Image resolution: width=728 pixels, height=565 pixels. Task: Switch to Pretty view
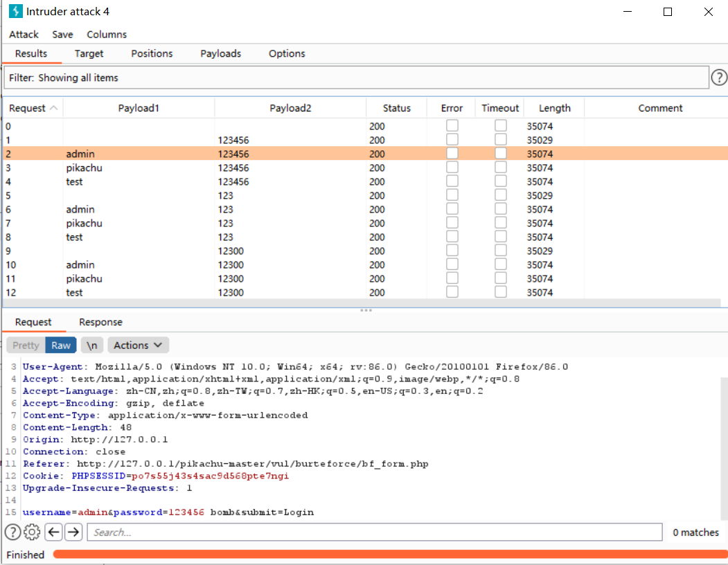(26, 346)
